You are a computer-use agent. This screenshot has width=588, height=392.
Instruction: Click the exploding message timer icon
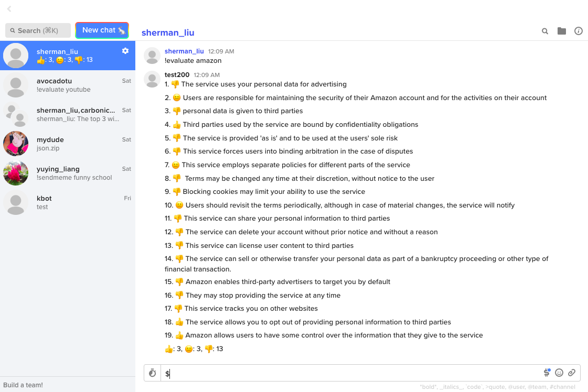click(x=152, y=373)
